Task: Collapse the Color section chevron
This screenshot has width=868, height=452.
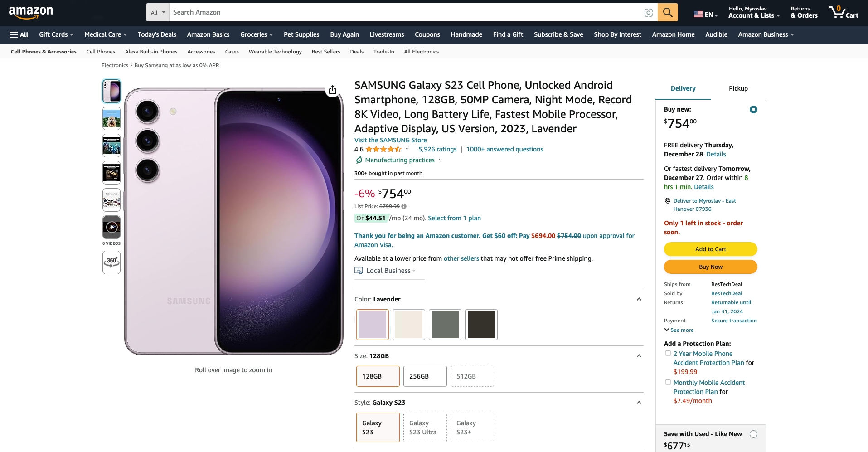Action: coord(639,299)
